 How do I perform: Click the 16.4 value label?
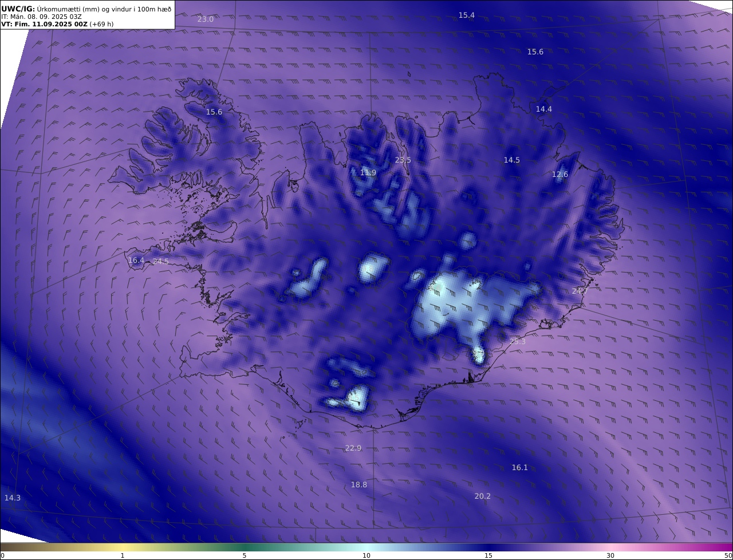[x=136, y=260]
